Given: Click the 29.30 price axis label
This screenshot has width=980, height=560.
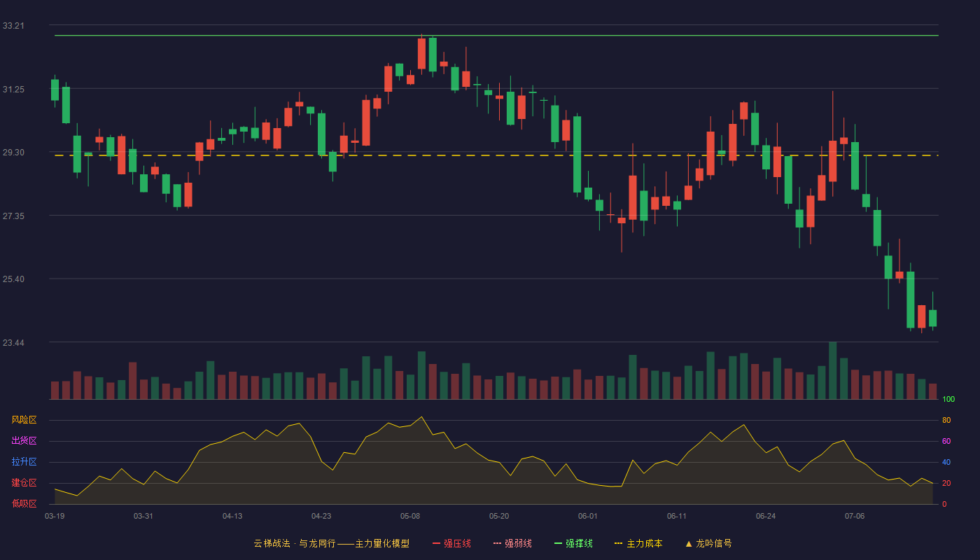Looking at the screenshot, I should click(x=13, y=153).
